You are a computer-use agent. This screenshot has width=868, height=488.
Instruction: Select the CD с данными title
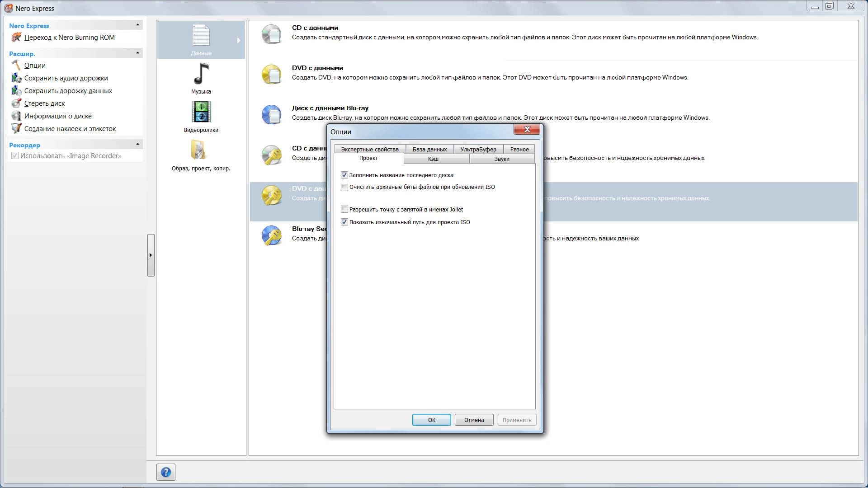coord(315,28)
